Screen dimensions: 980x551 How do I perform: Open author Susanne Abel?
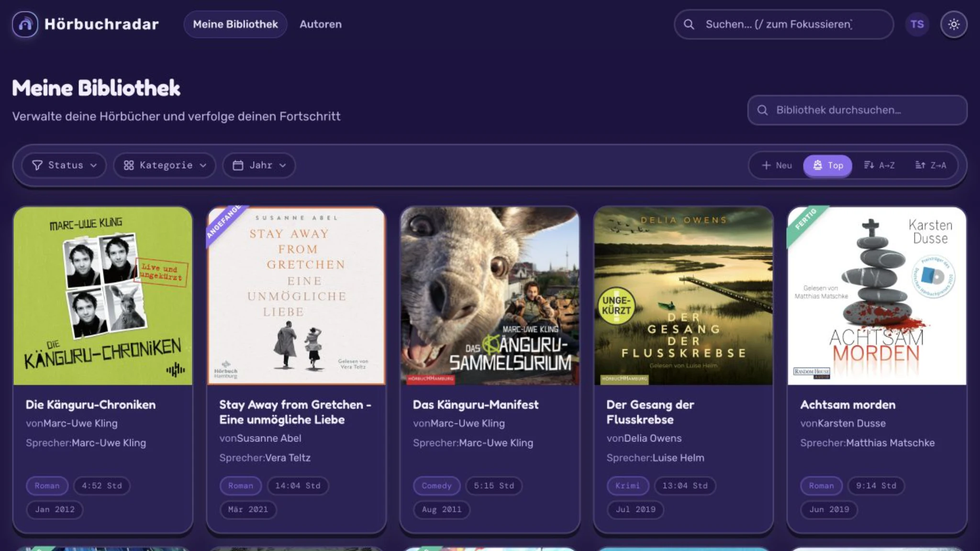tap(269, 438)
